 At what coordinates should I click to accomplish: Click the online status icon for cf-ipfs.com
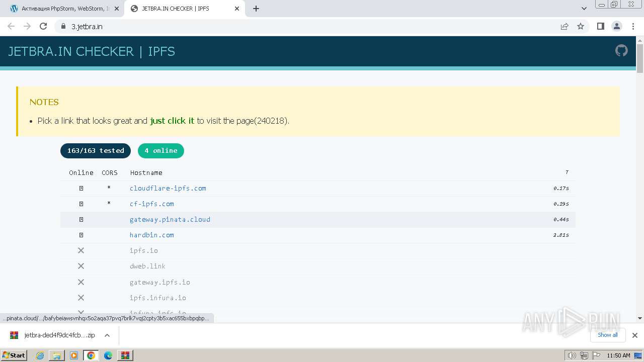click(81, 204)
